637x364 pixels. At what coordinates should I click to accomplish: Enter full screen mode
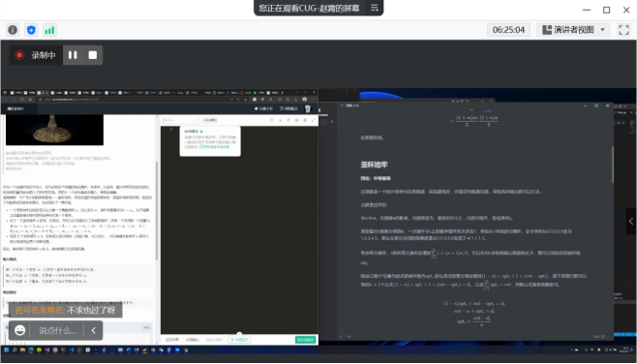(623, 30)
